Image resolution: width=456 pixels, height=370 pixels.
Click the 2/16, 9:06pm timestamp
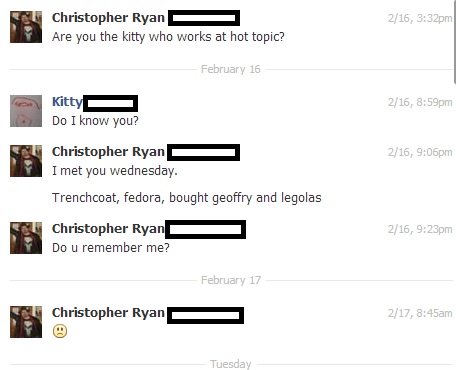click(x=420, y=152)
